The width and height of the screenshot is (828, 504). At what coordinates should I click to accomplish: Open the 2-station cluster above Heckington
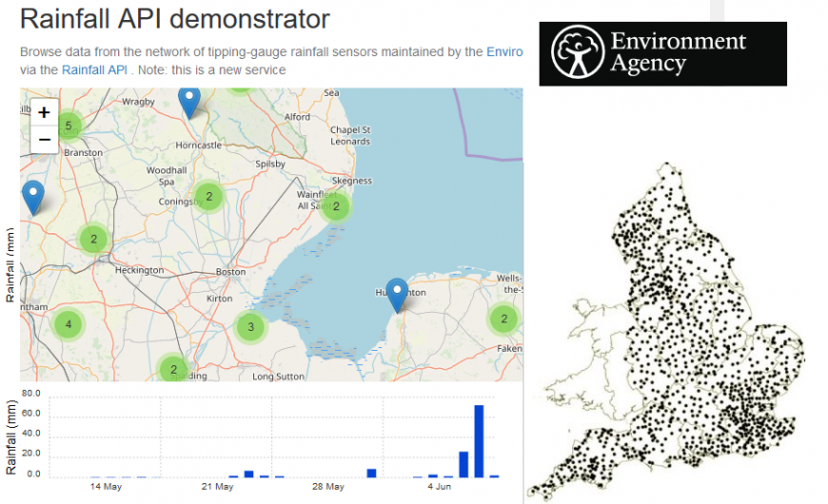tap(94, 239)
